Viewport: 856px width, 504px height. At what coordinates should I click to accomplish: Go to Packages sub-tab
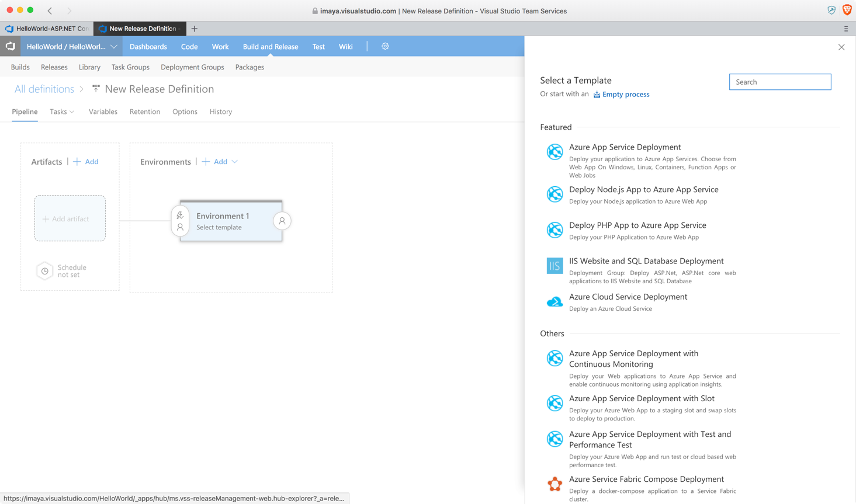(x=249, y=67)
